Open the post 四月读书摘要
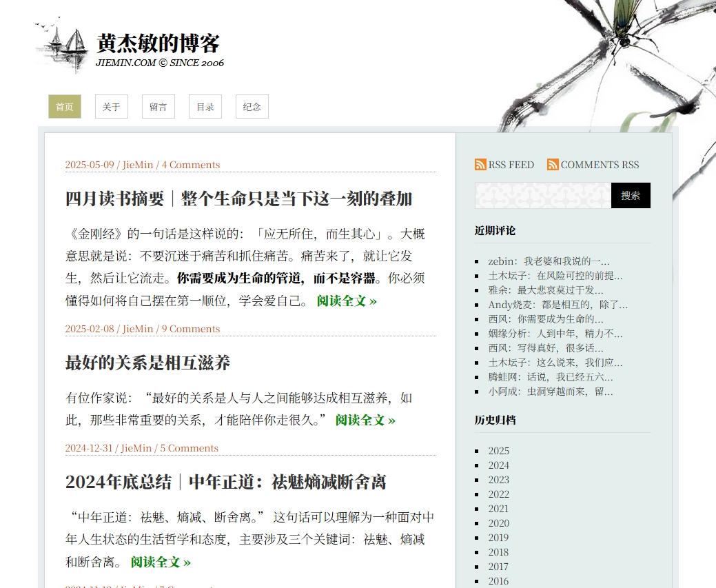 [238, 199]
